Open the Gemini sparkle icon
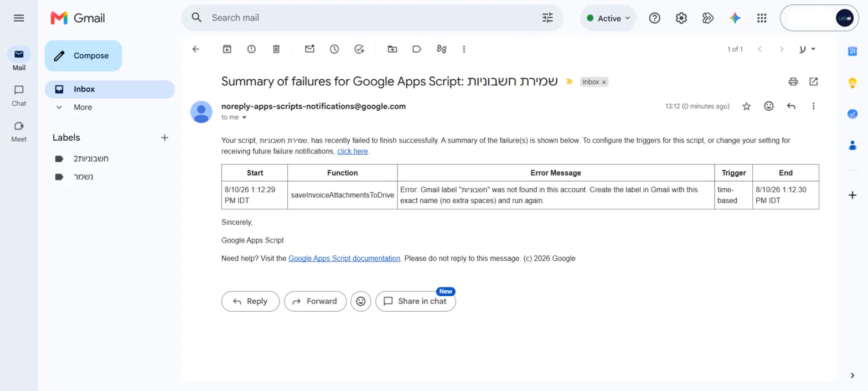Viewport: 868px width, 391px height. tap(735, 18)
